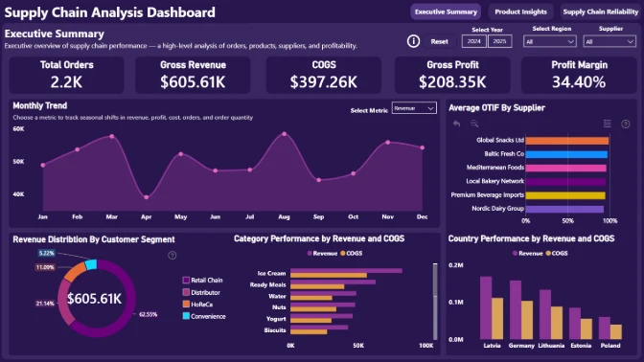Click the $605.61K donut center value

95,299
